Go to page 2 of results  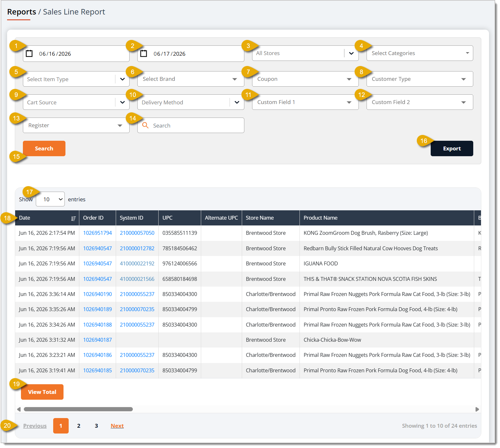pos(79,426)
